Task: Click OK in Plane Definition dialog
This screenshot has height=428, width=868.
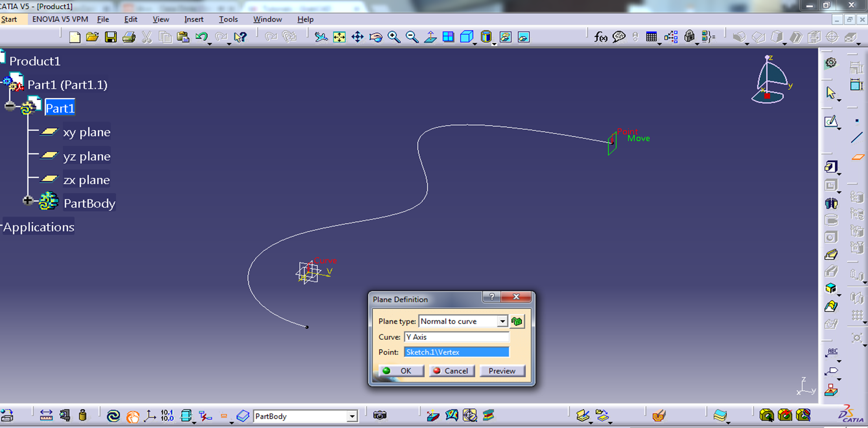Action: coord(401,371)
